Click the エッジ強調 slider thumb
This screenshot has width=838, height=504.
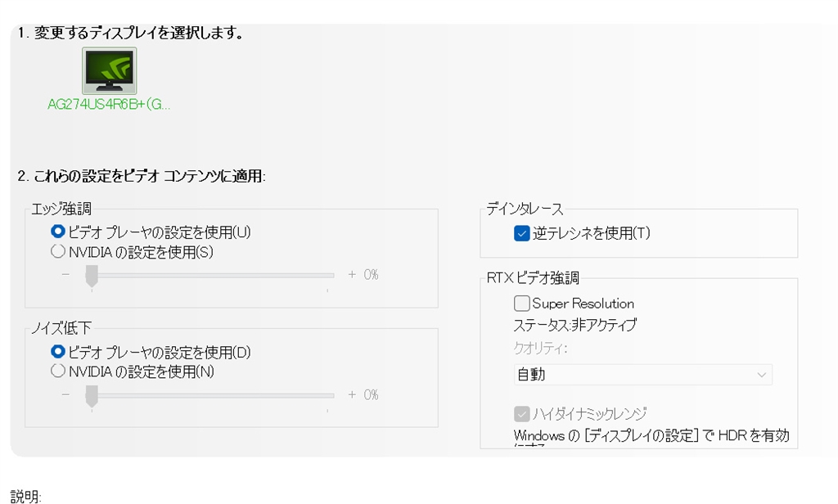pos(92,275)
